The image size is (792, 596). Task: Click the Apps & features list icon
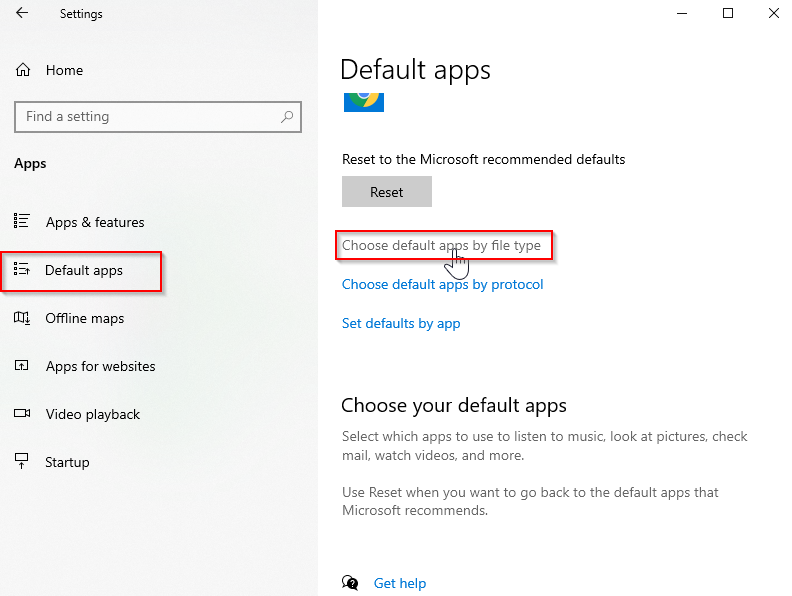click(x=21, y=221)
